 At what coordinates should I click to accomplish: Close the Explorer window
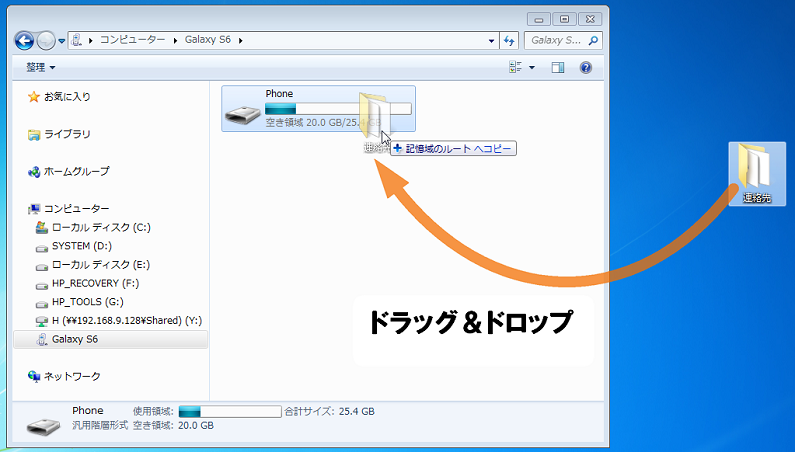pyautogui.click(x=590, y=19)
